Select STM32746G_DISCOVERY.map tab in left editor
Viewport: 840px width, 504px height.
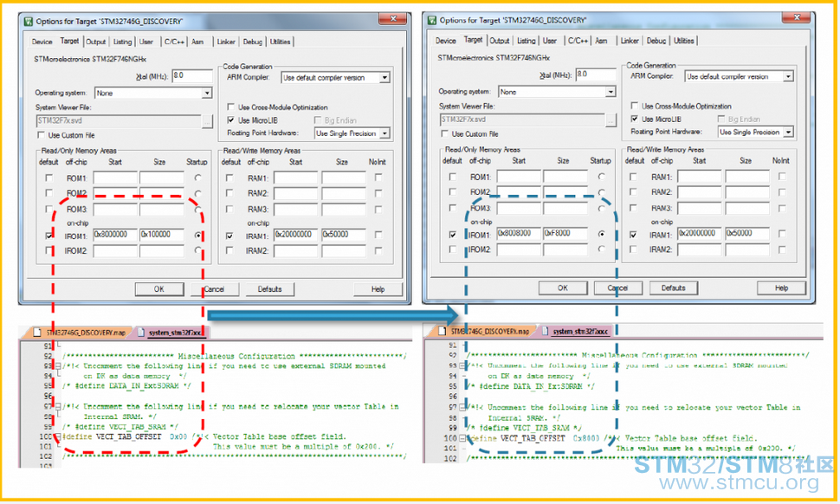80,333
